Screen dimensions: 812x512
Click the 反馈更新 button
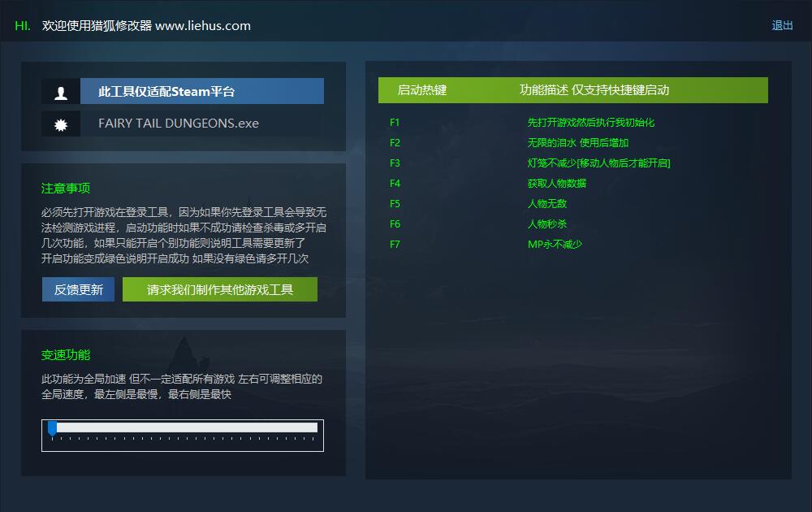(x=78, y=289)
